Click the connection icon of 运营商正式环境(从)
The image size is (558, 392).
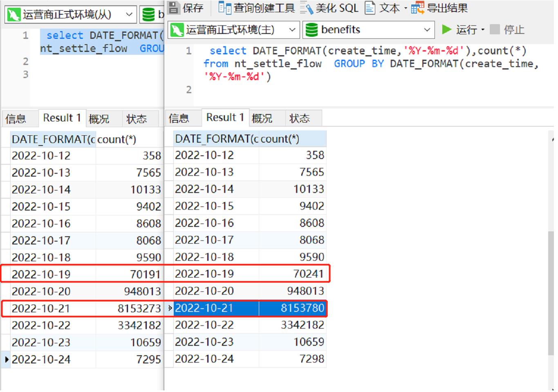click(14, 15)
